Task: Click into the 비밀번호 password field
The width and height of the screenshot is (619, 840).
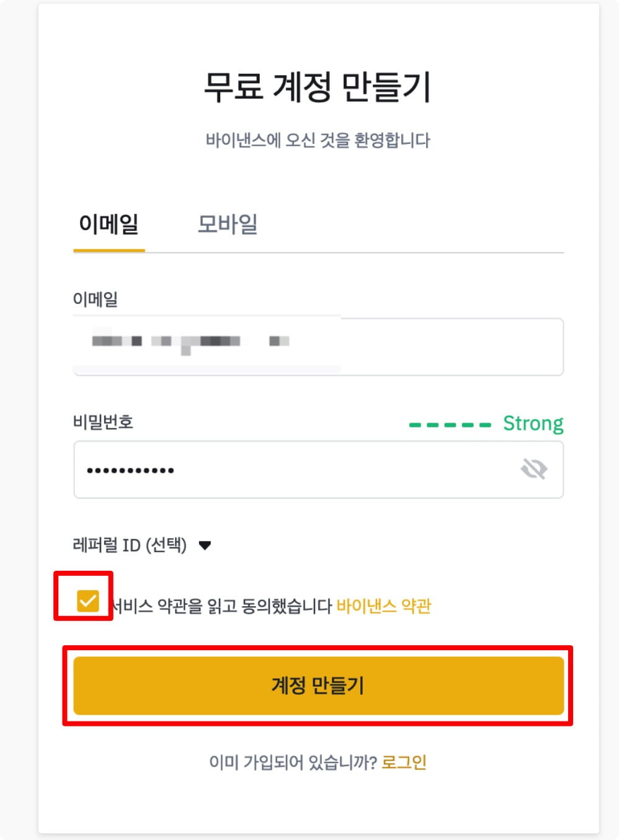Action: coord(298,470)
